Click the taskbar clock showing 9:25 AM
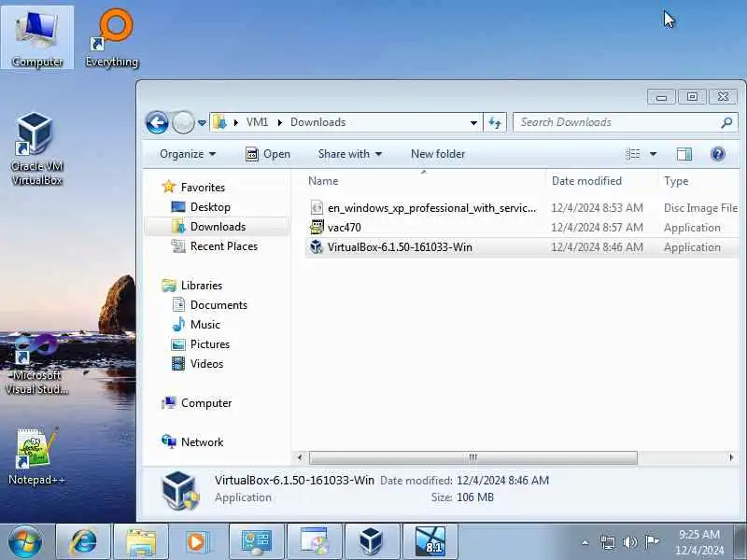 pos(699,542)
